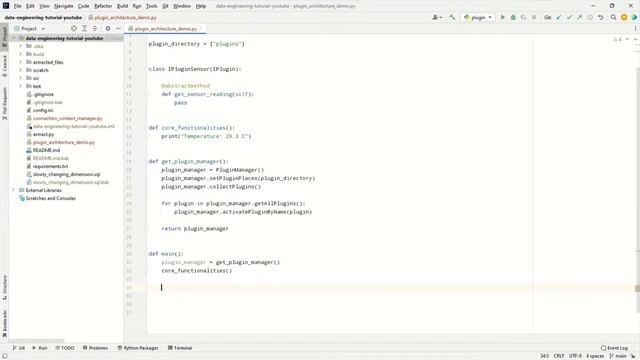Open the File menu
The height and width of the screenshot is (360, 640).
point(18,6)
